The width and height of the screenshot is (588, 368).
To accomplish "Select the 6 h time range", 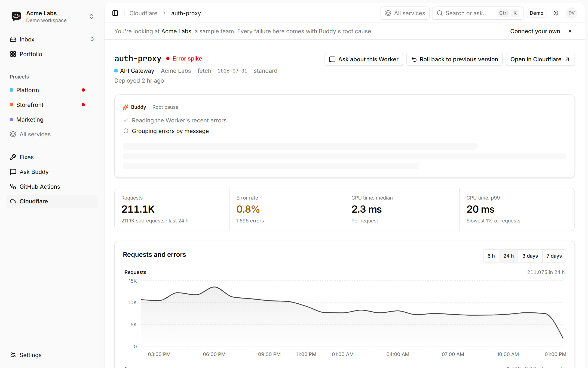I will [x=491, y=256].
